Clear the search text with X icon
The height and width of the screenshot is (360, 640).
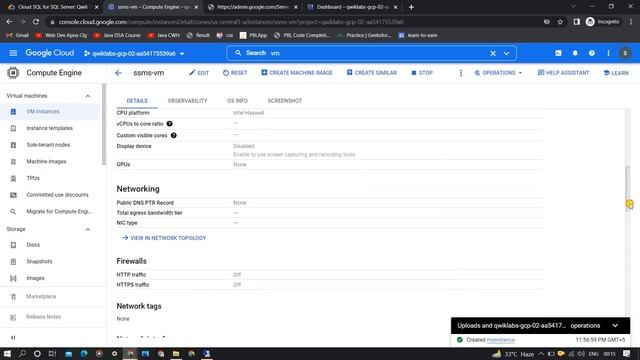click(493, 53)
